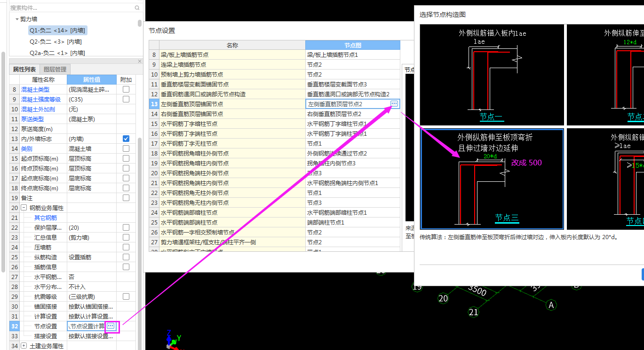Select Q1-负二 <14> [内墙] component
The width and height of the screenshot is (644, 350).
[x=57, y=31]
